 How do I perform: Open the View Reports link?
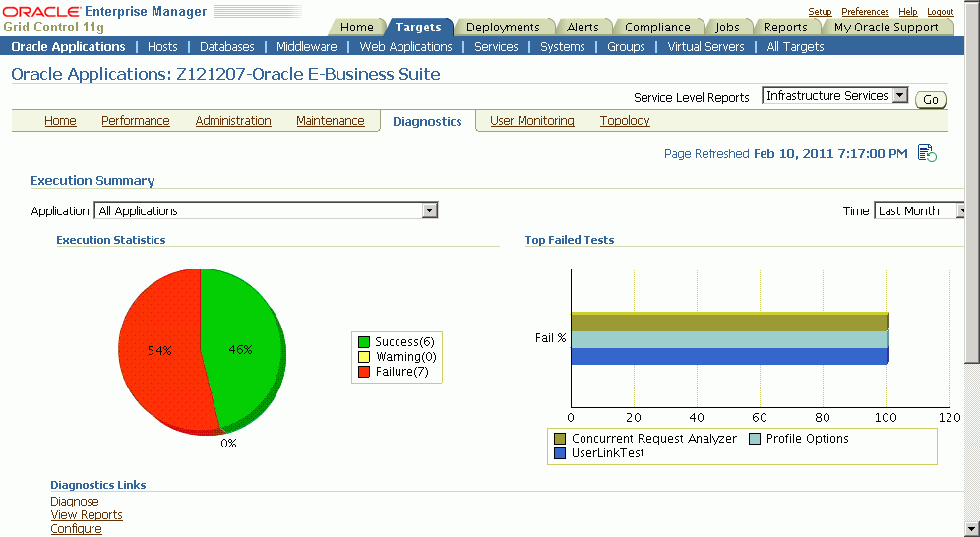click(x=87, y=515)
